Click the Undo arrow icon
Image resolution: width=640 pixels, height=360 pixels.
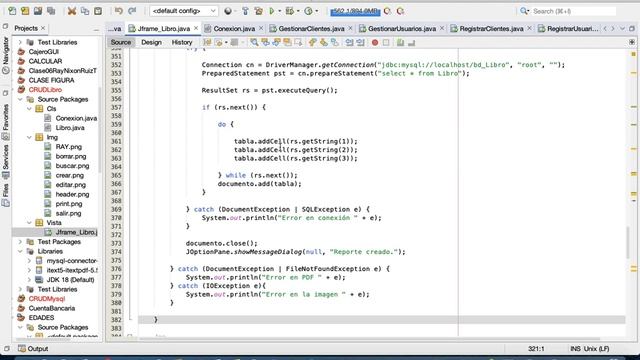pos(119,11)
